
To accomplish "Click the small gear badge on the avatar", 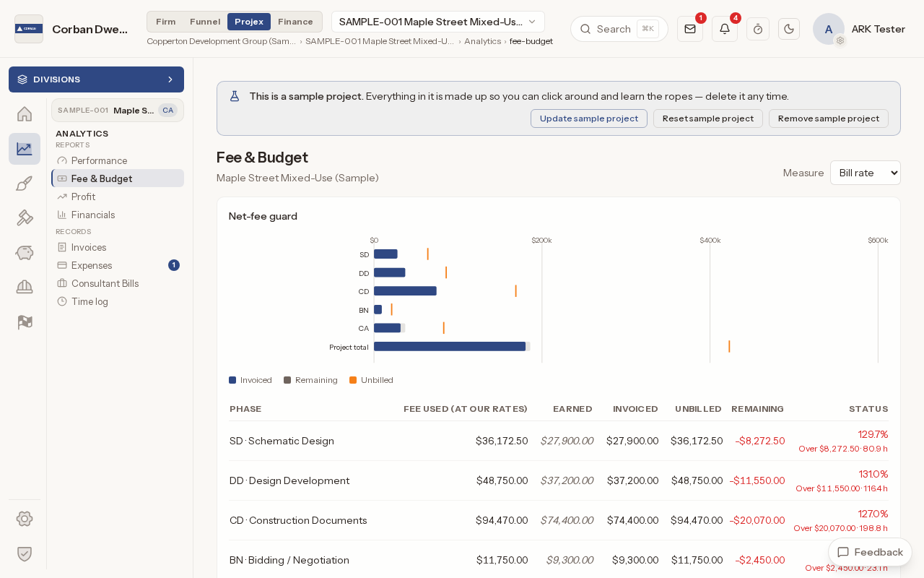I will pyautogui.click(x=840, y=40).
